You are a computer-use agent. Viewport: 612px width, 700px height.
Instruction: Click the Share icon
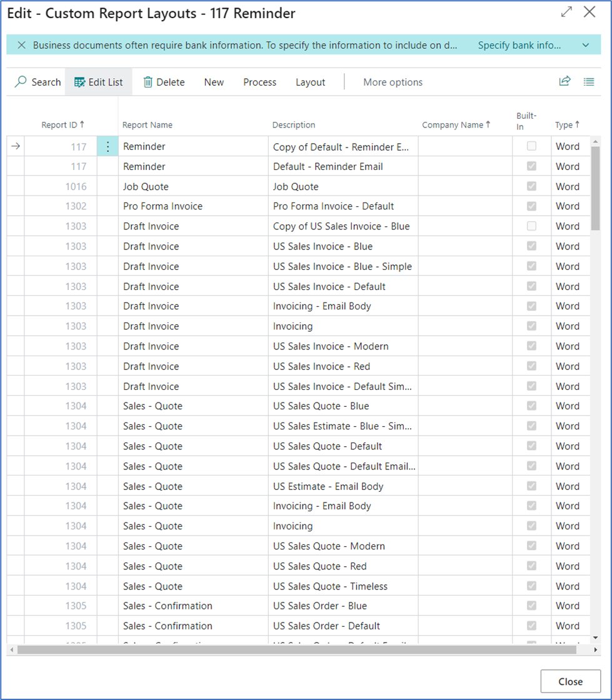coord(564,81)
